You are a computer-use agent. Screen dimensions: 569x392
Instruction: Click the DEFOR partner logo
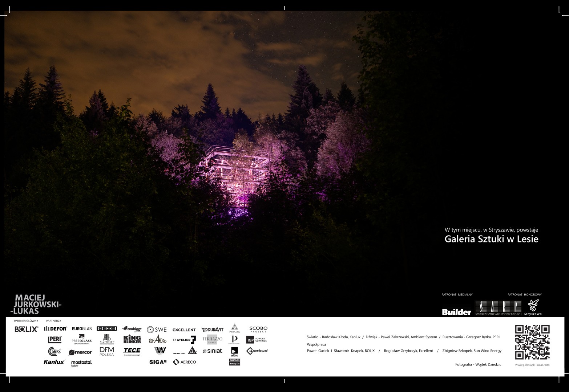coord(56,329)
